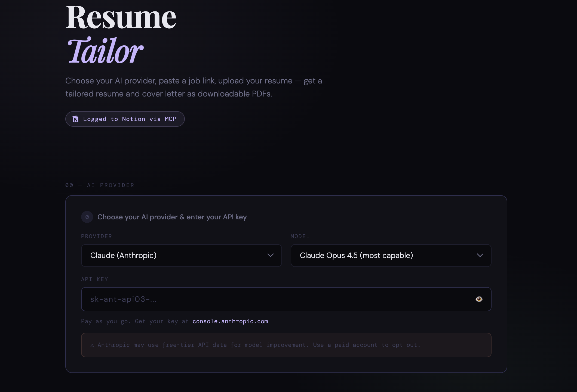Viewport: 577px width, 392px height.
Task: Click the chevron on the Claude (Anthropic) selector
Action: tap(270, 256)
